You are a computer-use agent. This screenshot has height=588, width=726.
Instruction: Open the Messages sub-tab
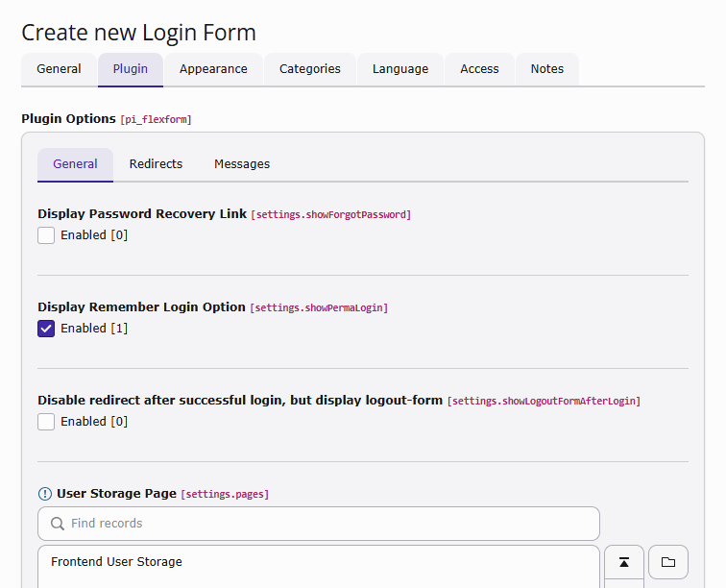(x=242, y=164)
